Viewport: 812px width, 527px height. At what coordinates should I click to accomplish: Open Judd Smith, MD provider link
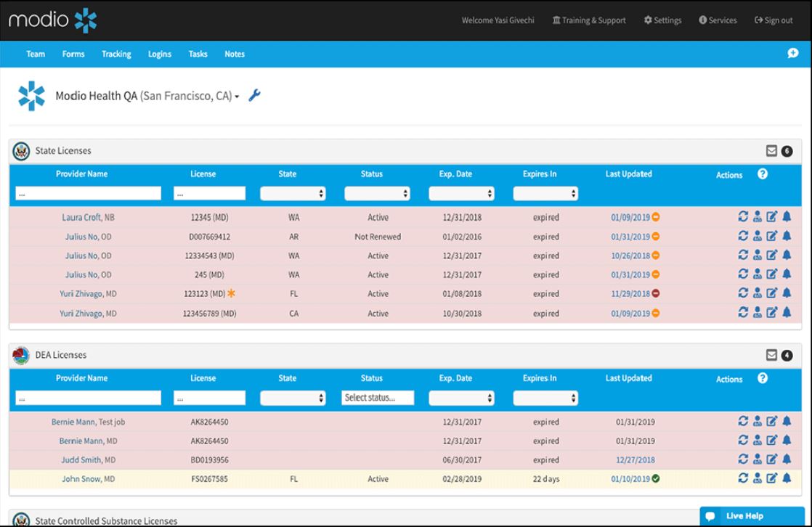tap(88, 459)
